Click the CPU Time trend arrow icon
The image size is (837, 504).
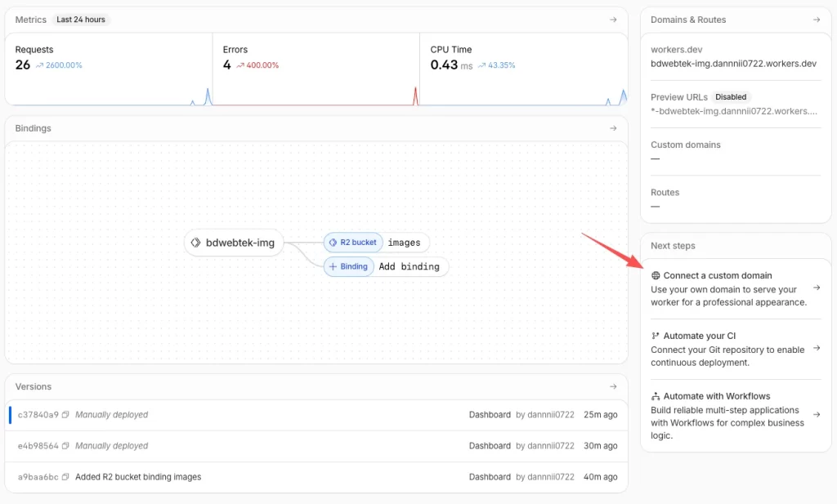tap(482, 65)
